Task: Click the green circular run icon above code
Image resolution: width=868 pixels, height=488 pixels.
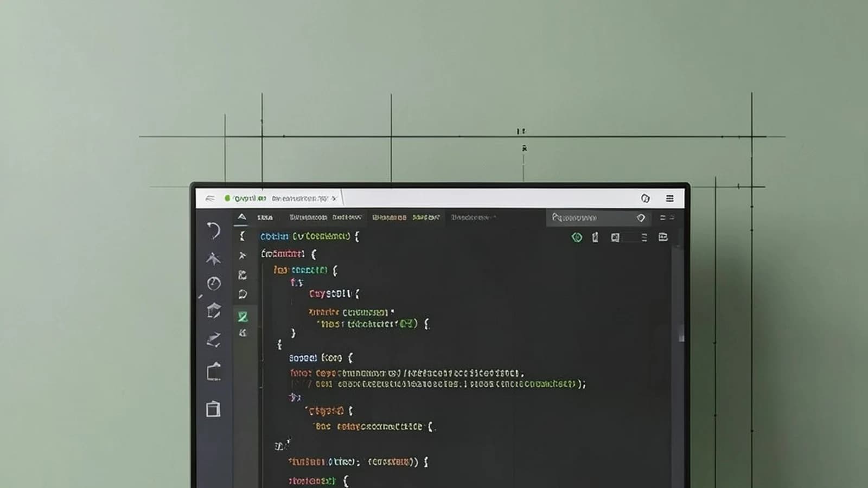Action: pos(577,237)
